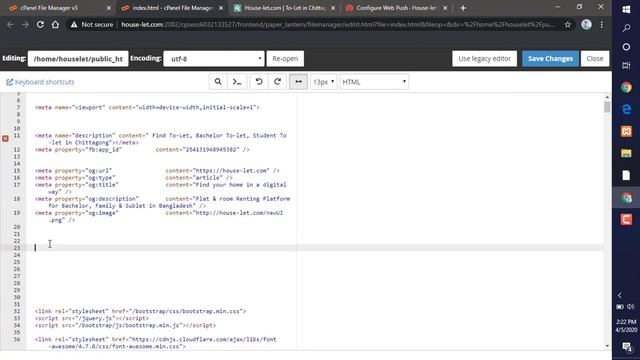
Task: Open the editor search tool
Action: click(x=218, y=82)
